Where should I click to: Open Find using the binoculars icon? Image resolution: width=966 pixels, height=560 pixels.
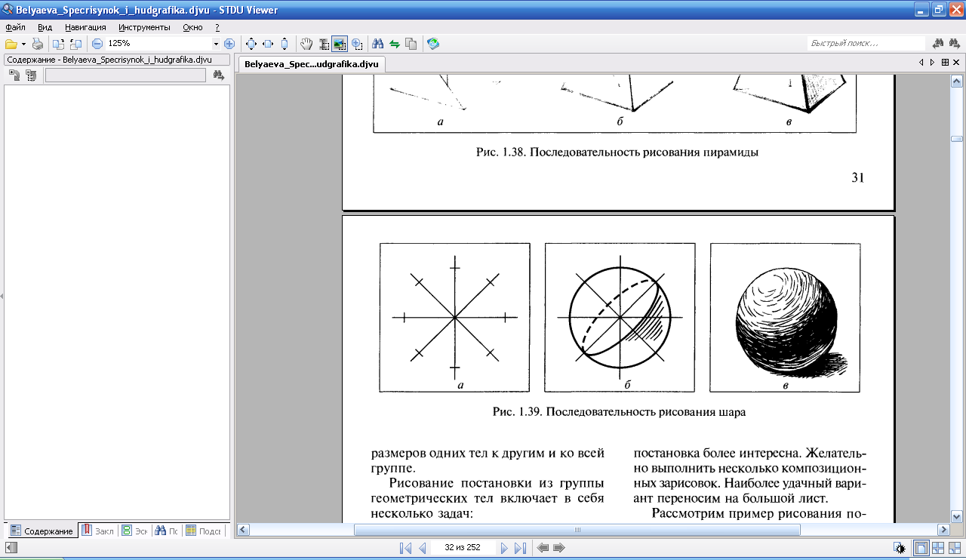point(378,44)
